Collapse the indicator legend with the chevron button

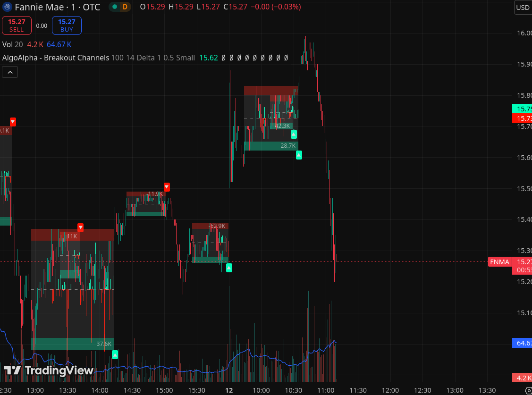tap(10, 72)
